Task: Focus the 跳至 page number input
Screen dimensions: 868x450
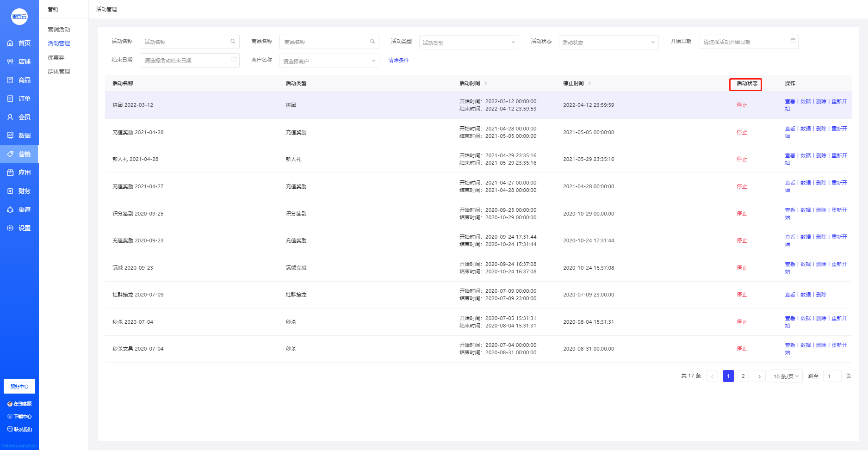Action: [832, 376]
